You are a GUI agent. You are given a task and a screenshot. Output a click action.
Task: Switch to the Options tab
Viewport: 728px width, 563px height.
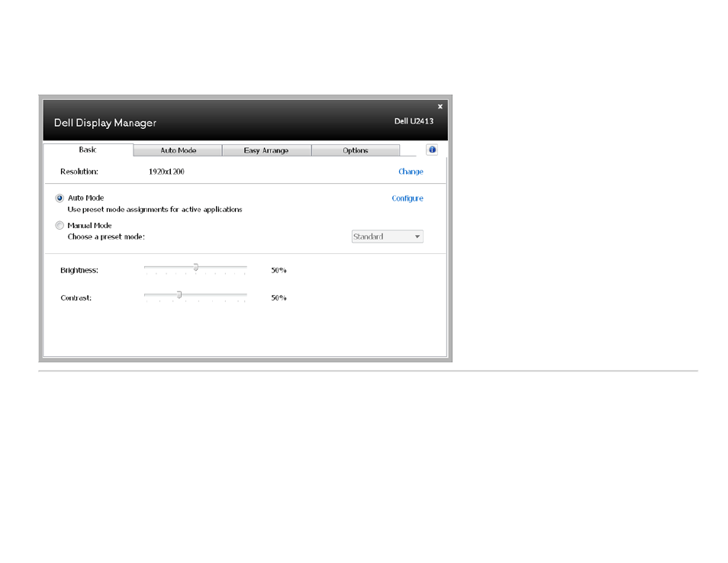(356, 150)
